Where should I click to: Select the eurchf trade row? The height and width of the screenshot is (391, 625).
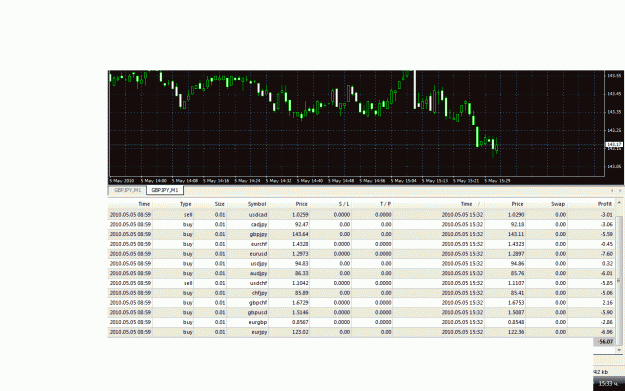coord(361,244)
